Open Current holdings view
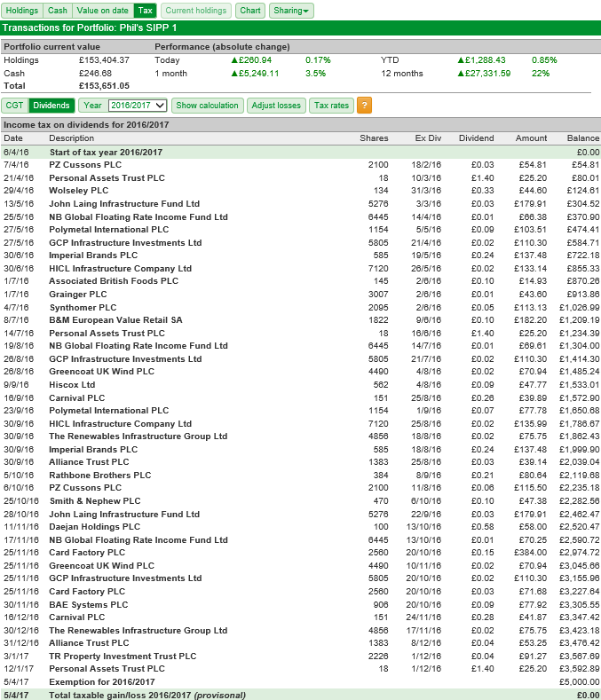Image resolution: width=601 pixels, height=700 pixels. [195, 11]
